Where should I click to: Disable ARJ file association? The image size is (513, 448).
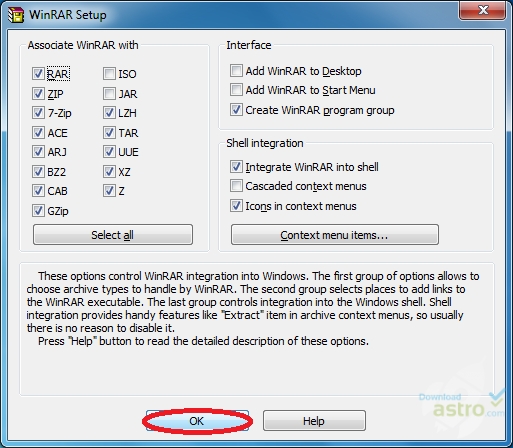38,152
